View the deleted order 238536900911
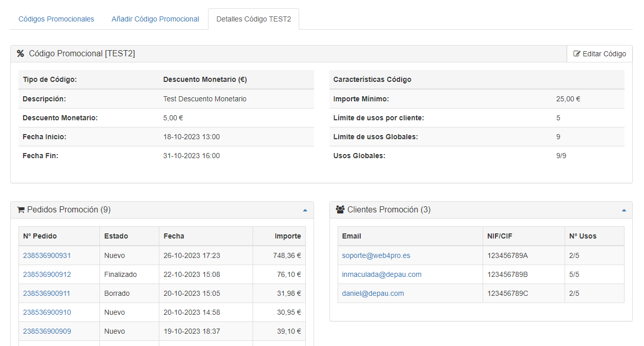The height and width of the screenshot is (346, 644). (47, 293)
